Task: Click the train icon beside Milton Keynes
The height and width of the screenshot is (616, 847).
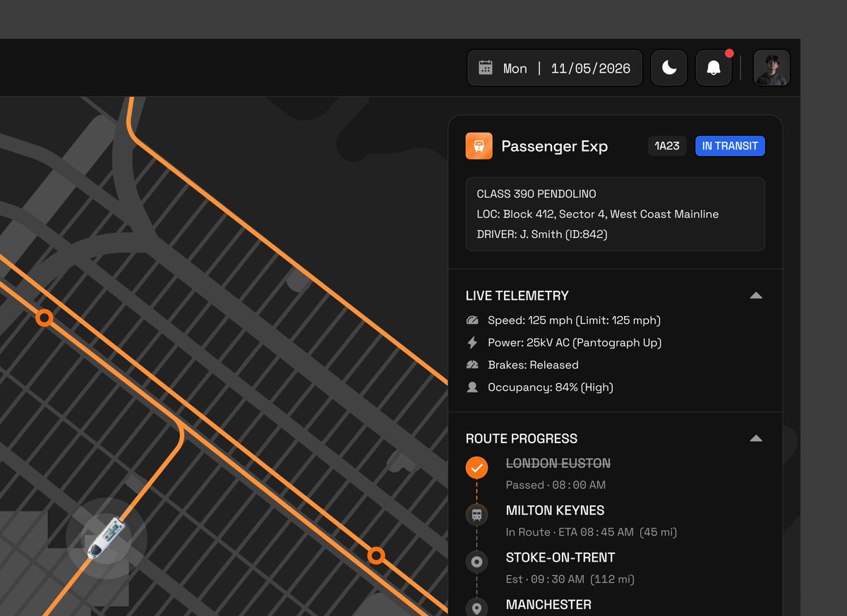Action: pyautogui.click(x=476, y=514)
